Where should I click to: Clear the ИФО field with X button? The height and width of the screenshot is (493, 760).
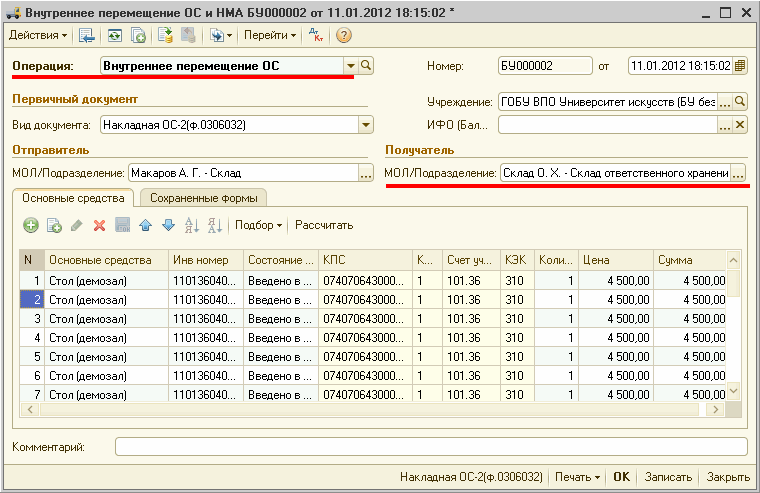pyautogui.click(x=740, y=125)
